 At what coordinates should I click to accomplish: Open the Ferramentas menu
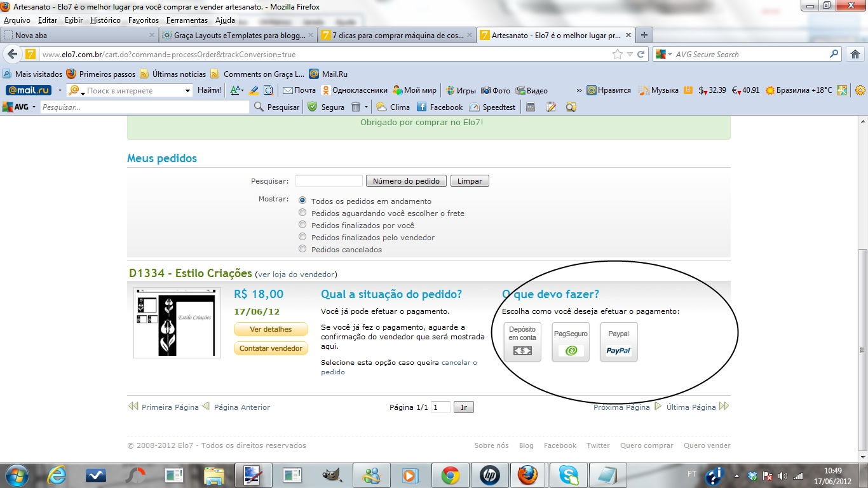(186, 20)
